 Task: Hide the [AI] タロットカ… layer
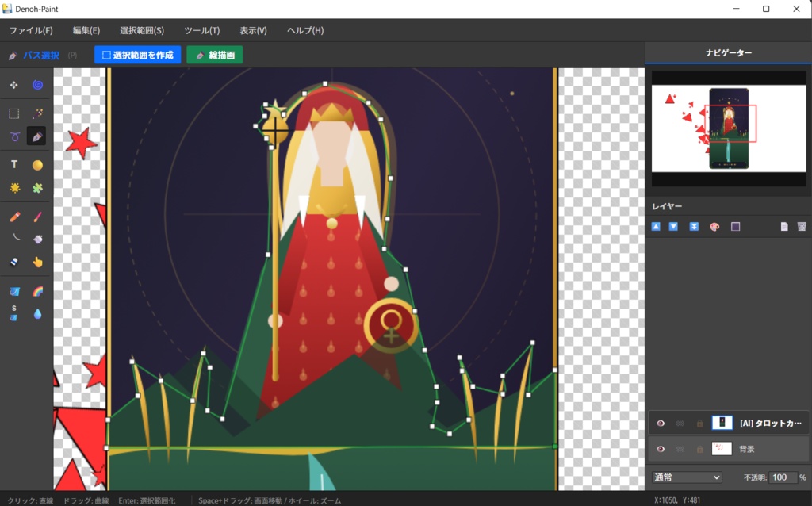point(661,424)
